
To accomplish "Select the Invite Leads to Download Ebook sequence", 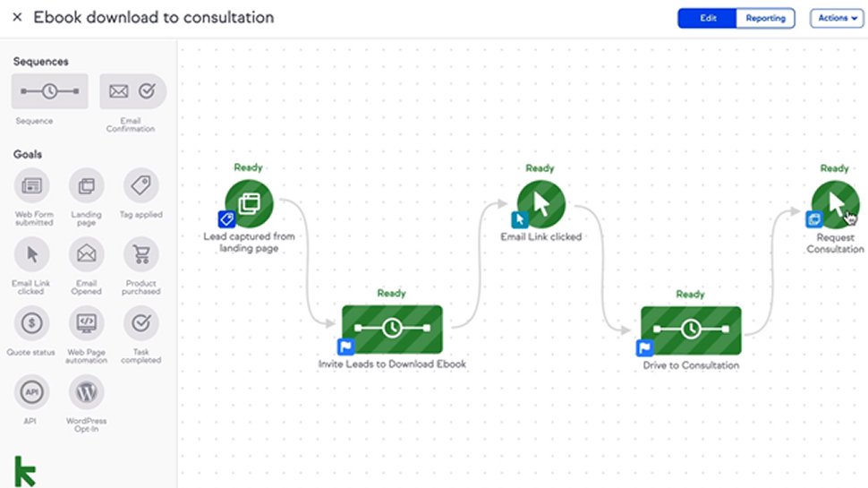I will [392, 329].
